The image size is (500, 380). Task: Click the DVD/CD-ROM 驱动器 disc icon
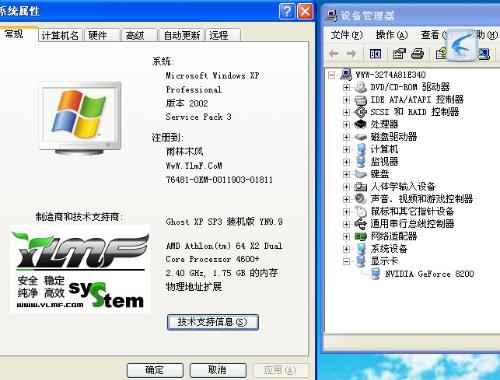point(360,87)
